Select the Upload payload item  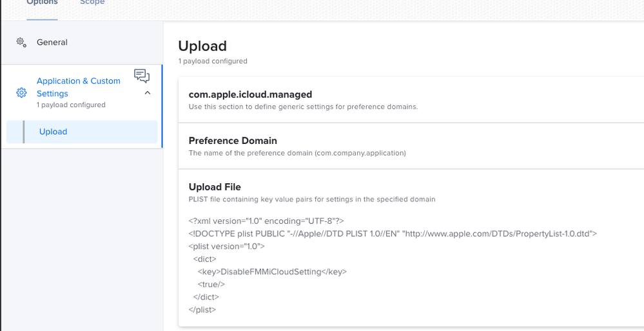coord(82,132)
